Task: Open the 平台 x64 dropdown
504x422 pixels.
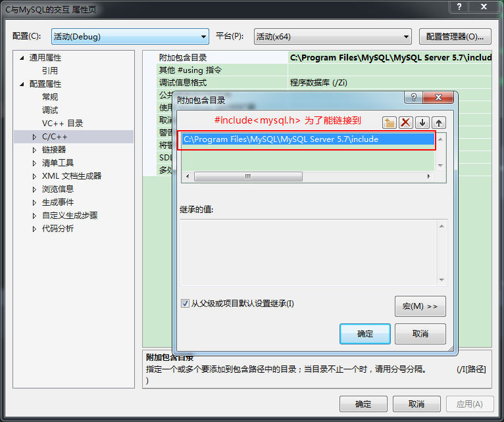Action: (x=332, y=37)
